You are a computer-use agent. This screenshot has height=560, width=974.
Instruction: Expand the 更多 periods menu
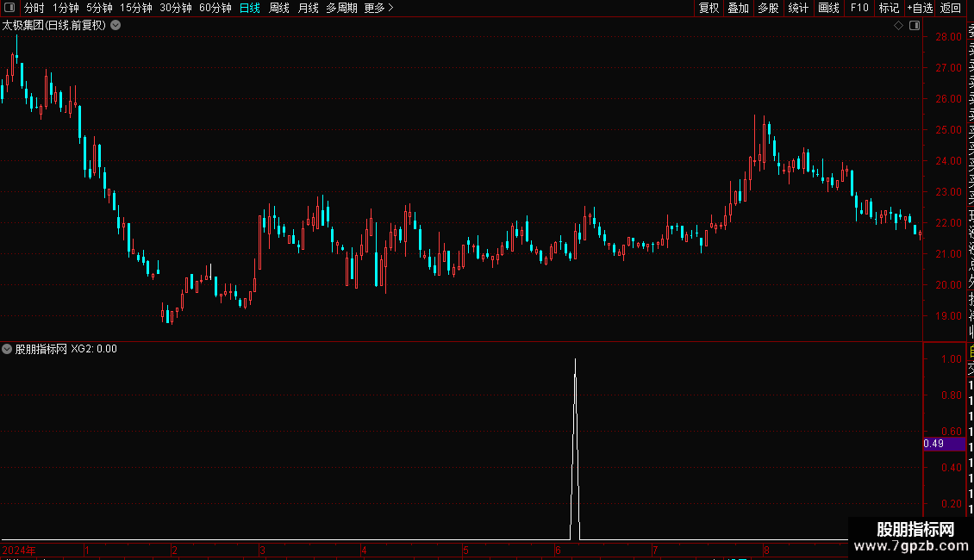pyautogui.click(x=379, y=8)
